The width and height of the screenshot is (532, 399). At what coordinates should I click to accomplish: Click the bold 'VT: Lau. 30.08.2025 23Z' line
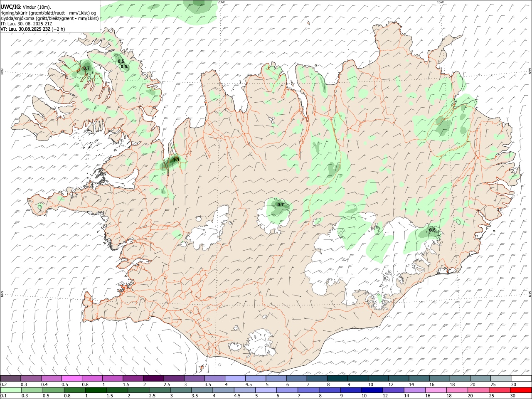click(25, 29)
